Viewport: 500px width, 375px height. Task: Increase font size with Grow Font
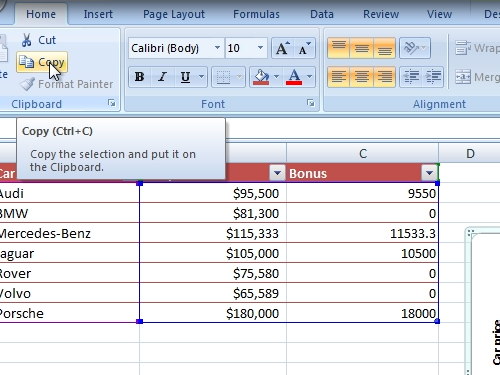click(x=282, y=48)
